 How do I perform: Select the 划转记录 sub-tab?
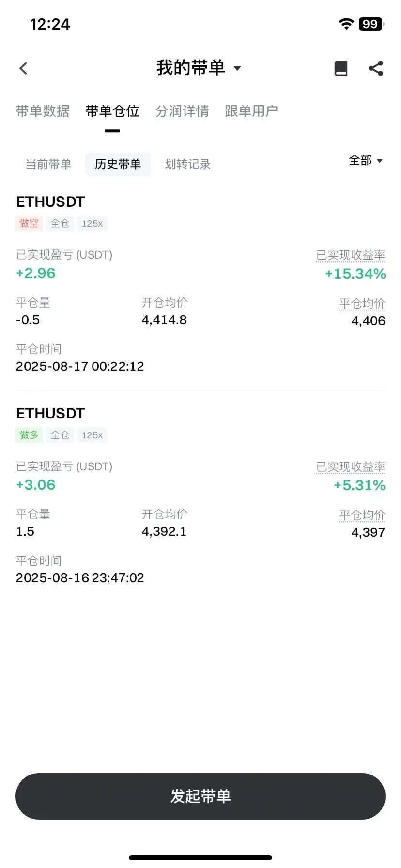coord(188,164)
